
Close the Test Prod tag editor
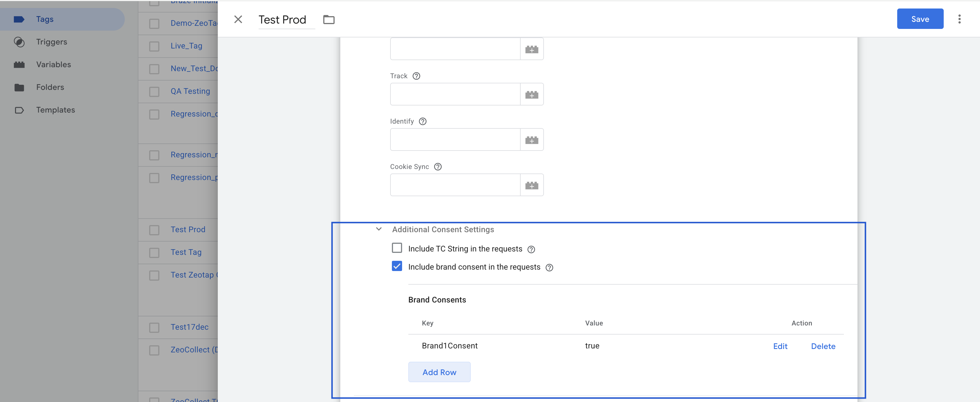(238, 19)
